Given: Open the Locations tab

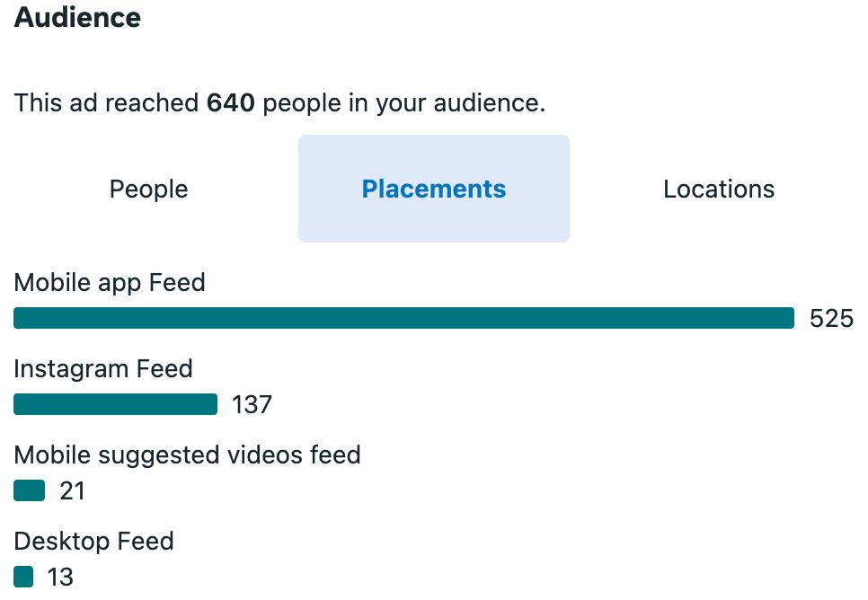Looking at the screenshot, I should coord(719,190).
